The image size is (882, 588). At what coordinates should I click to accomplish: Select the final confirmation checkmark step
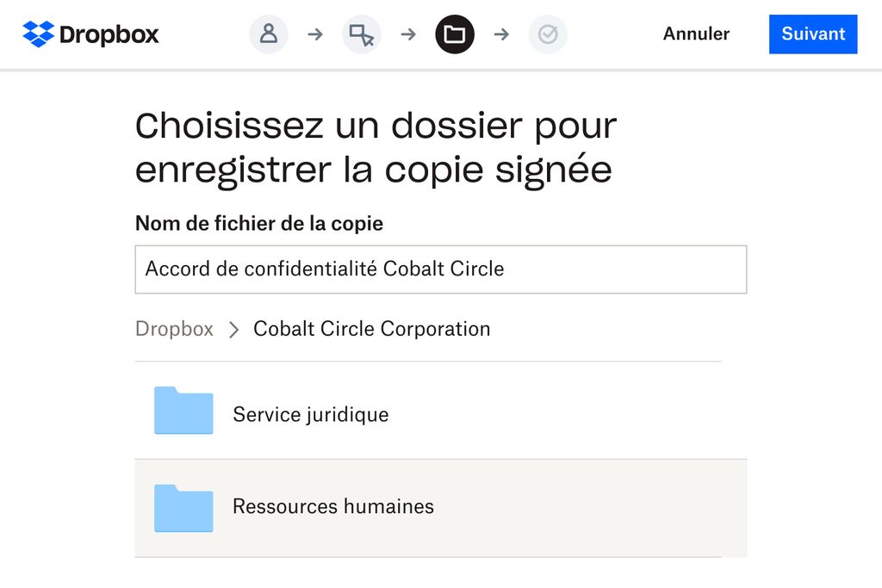548,34
